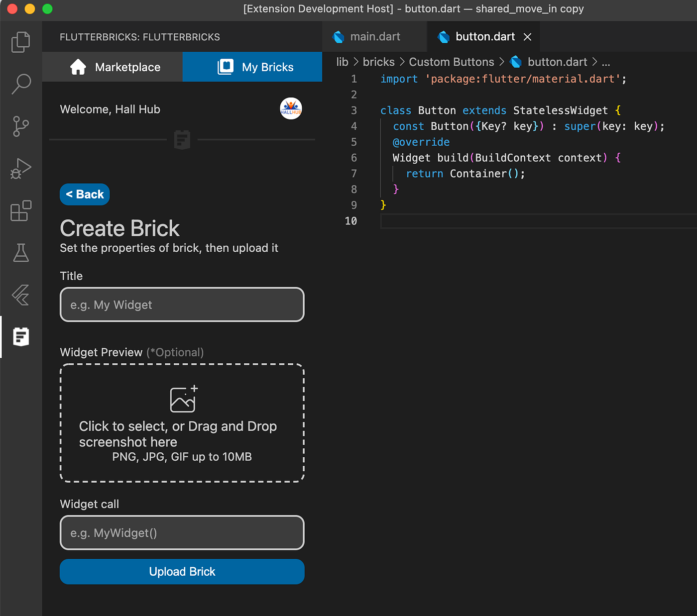This screenshot has height=616, width=697.
Task: Click the Title input field
Action: (x=182, y=305)
